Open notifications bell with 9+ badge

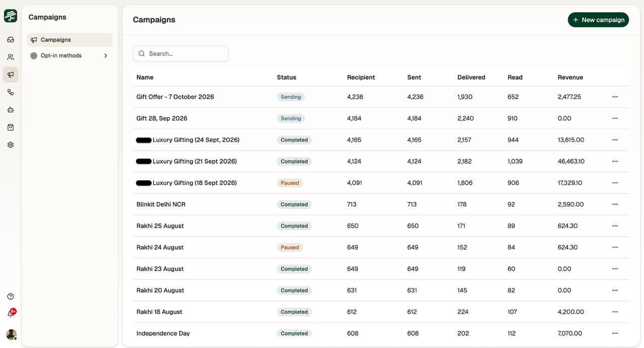11,314
